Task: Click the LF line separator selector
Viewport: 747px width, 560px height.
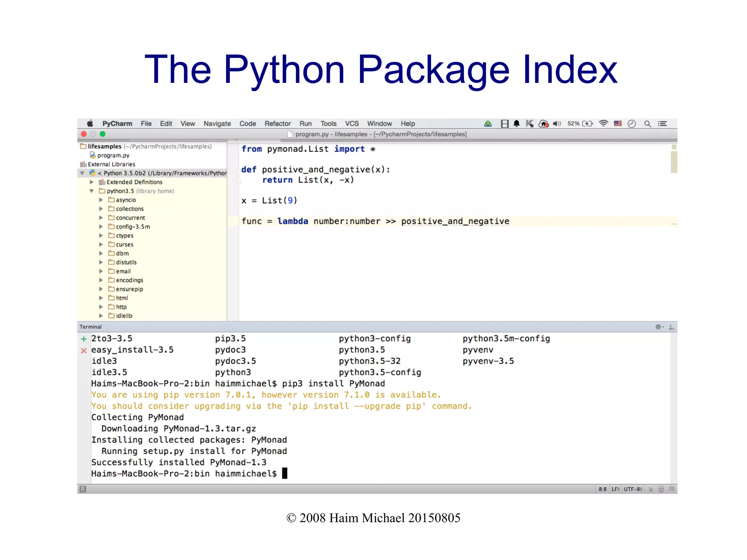Action: (615, 489)
